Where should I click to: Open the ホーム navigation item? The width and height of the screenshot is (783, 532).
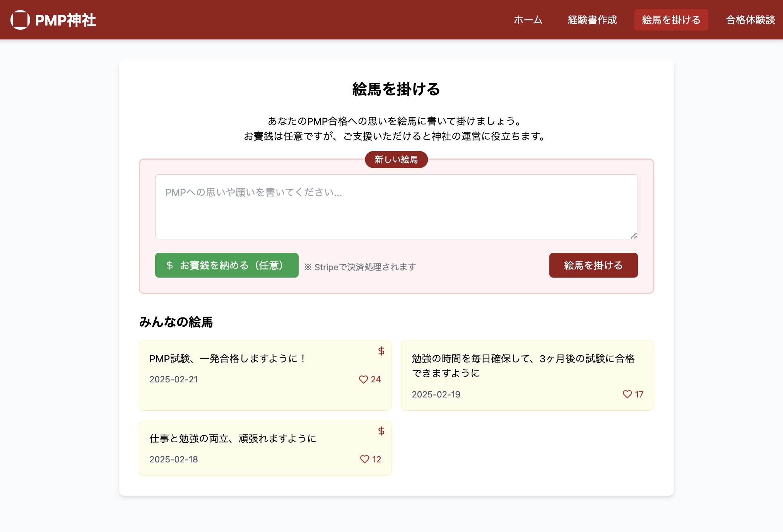(x=528, y=20)
